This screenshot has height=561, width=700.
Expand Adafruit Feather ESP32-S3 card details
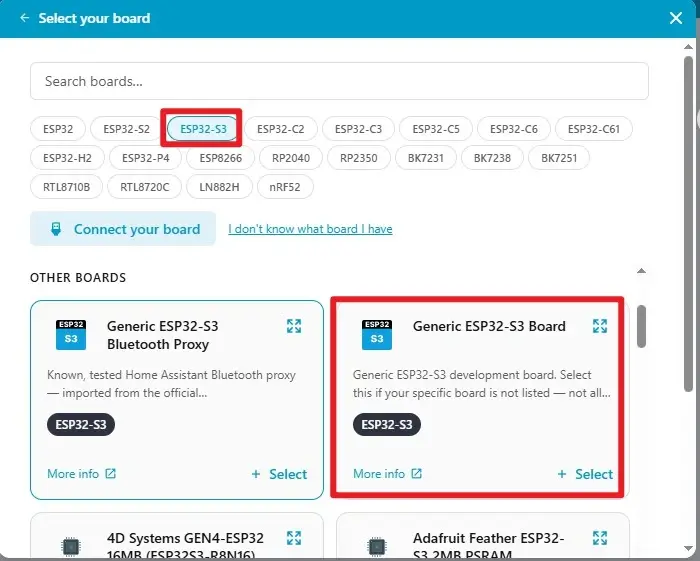(600, 538)
